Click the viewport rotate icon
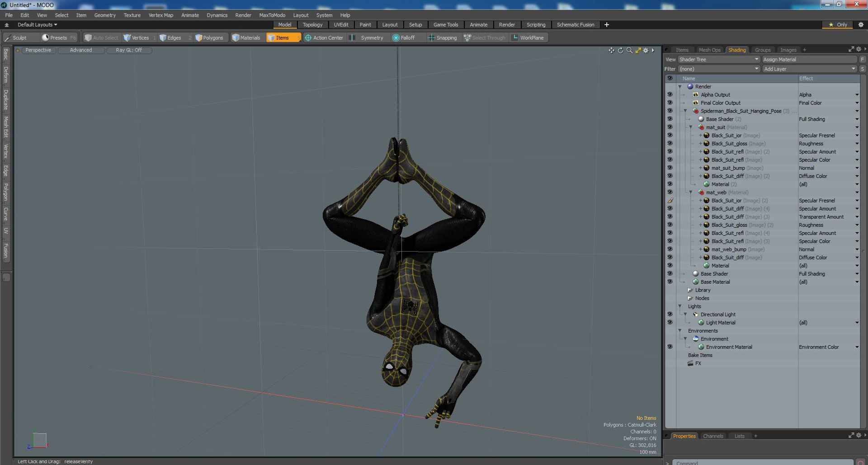The width and height of the screenshot is (868, 465). pyautogui.click(x=620, y=50)
